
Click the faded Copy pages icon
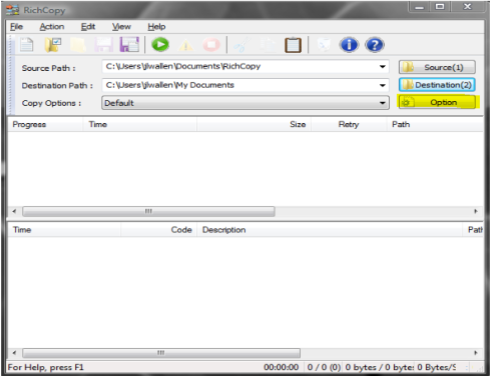pyautogui.click(x=268, y=45)
